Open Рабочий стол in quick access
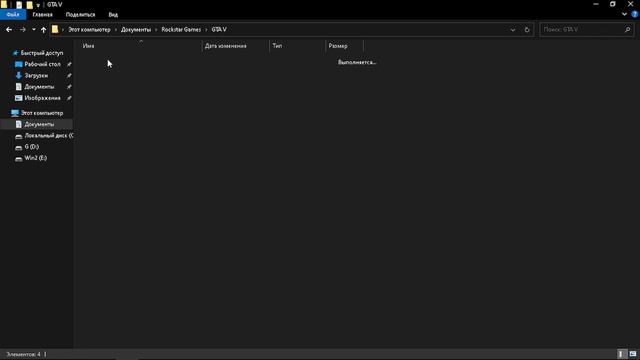Screen dimensions: 640x360 point(42,64)
